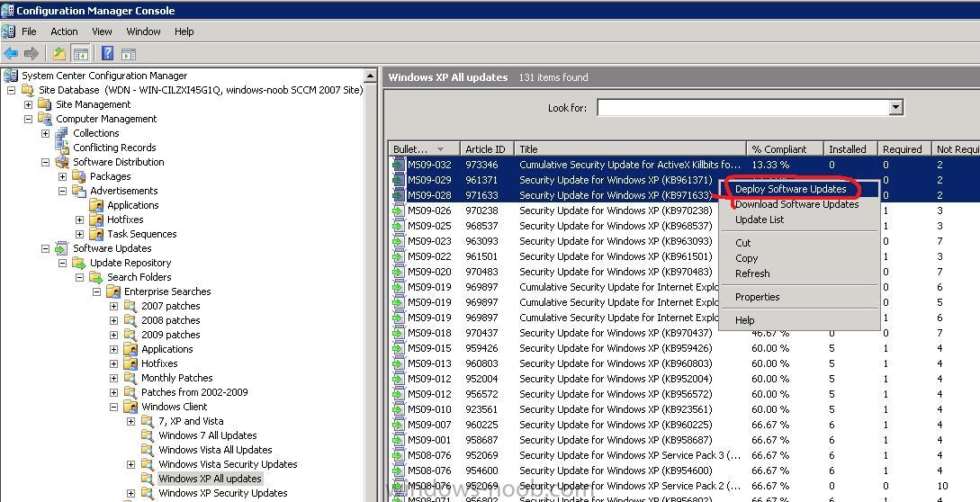
Task: Click the Search Folders icon
Action: point(95,277)
